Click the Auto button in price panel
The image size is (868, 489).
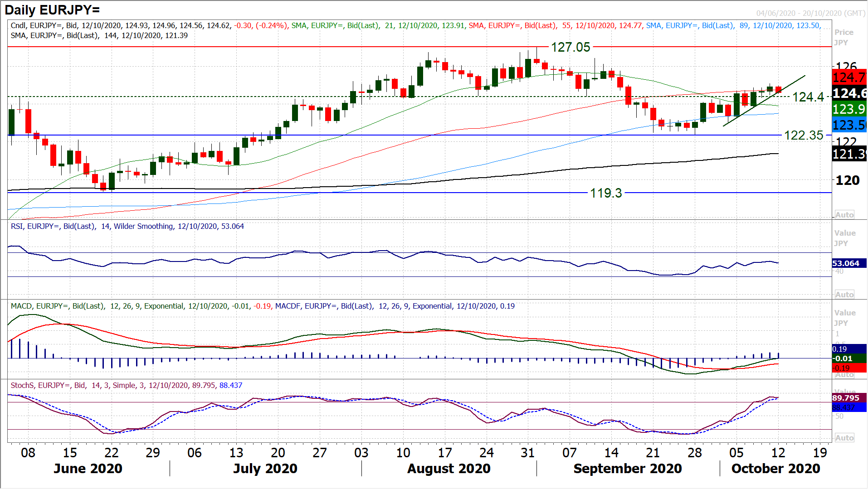(x=844, y=215)
